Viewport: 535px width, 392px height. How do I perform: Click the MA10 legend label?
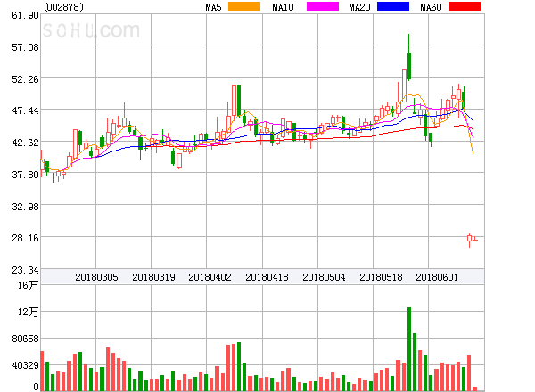pos(283,7)
